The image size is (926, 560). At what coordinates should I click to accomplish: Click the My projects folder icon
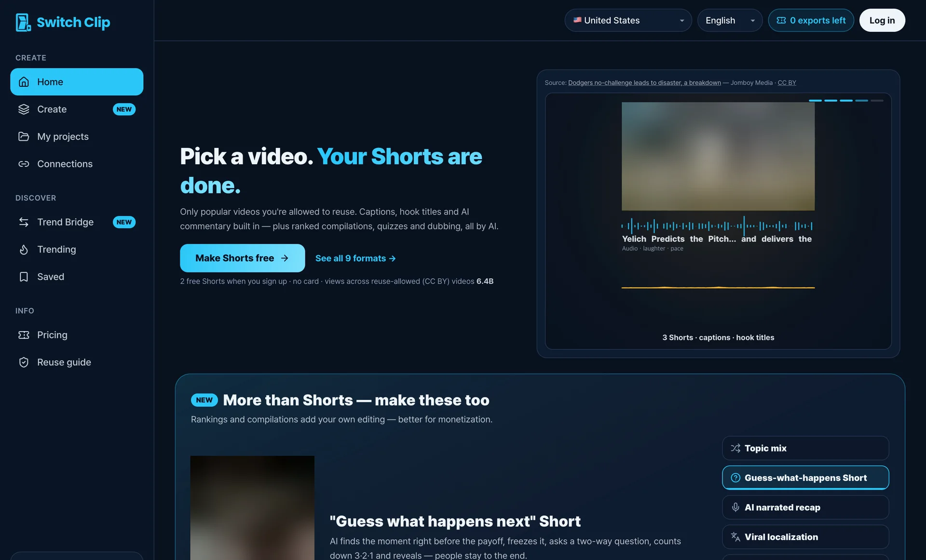point(24,136)
